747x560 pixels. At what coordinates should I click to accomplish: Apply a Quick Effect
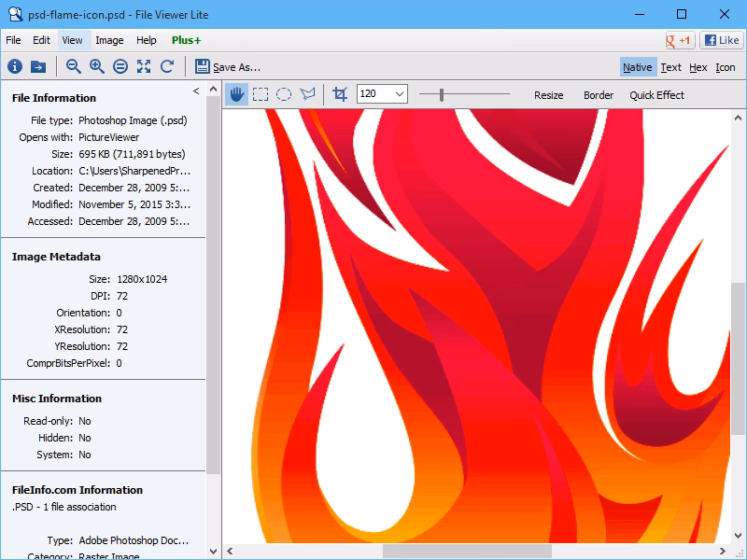pyautogui.click(x=656, y=95)
